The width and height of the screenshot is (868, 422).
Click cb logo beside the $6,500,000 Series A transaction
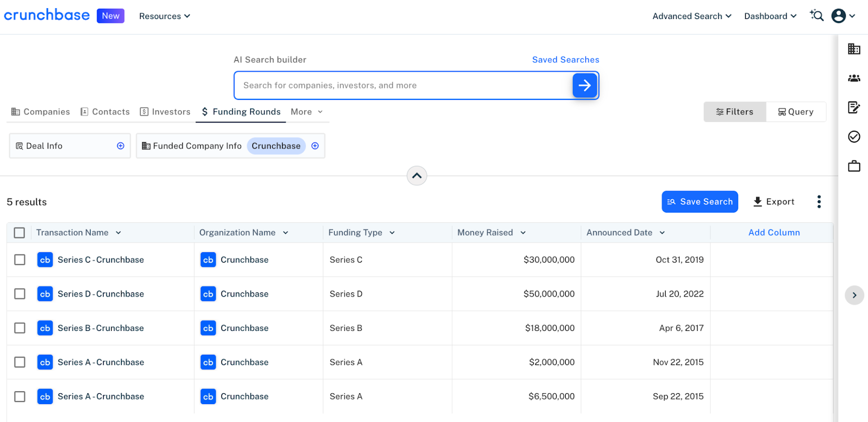click(x=45, y=397)
